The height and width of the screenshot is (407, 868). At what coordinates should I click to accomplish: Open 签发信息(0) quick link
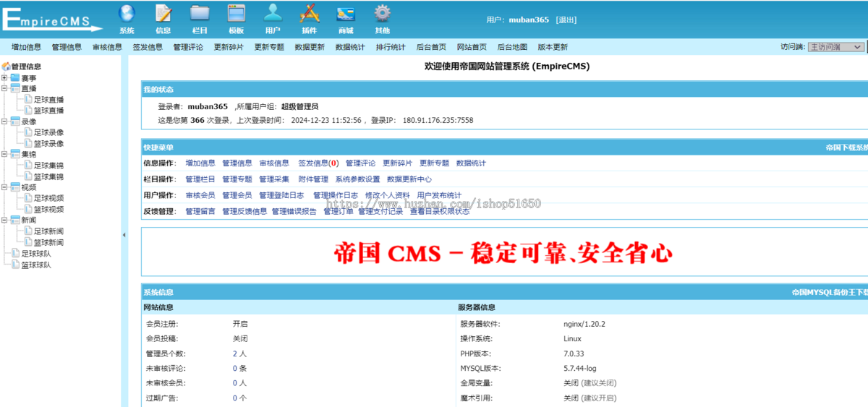(x=318, y=163)
